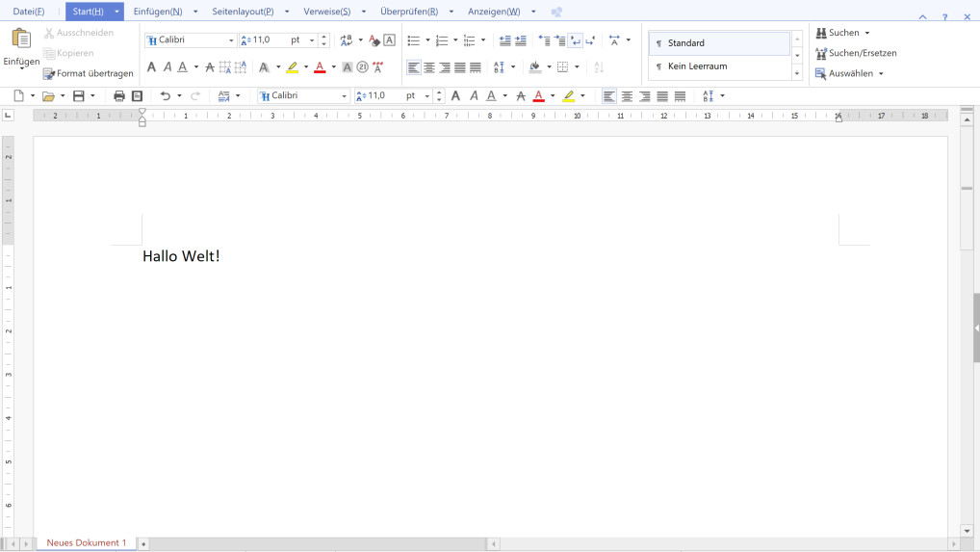Click the save floppy disk icon
Screen dimensions: 980x552
coord(79,96)
